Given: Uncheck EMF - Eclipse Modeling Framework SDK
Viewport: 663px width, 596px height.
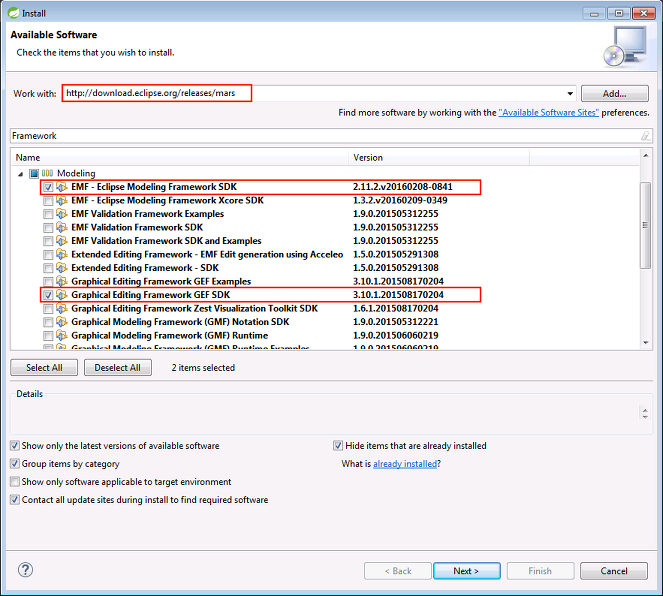Looking at the screenshot, I should coord(48,187).
